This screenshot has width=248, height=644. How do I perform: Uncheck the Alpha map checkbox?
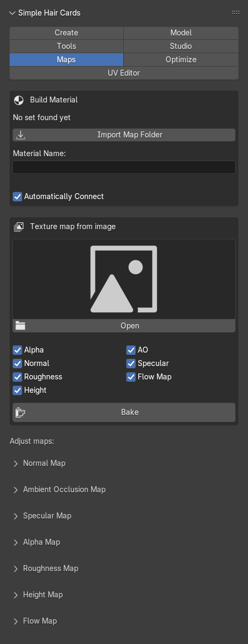point(18,350)
